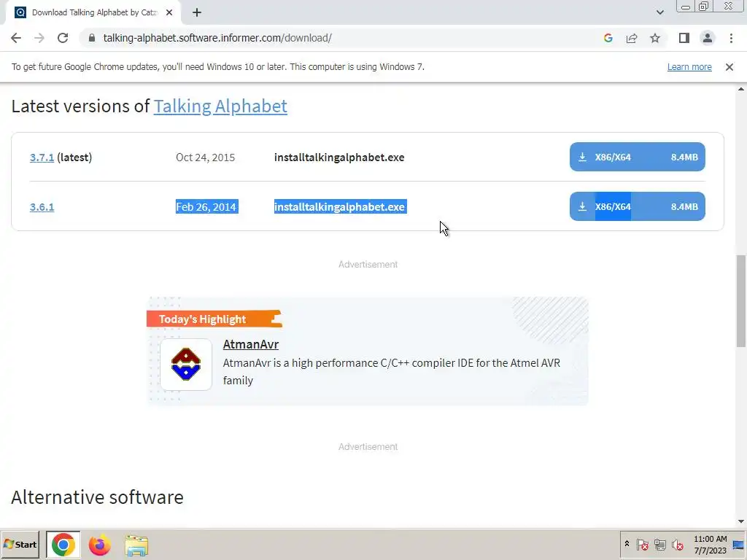The height and width of the screenshot is (560, 747).
Task: Dismiss the Windows 7 update notification bar
Action: pyautogui.click(x=729, y=67)
